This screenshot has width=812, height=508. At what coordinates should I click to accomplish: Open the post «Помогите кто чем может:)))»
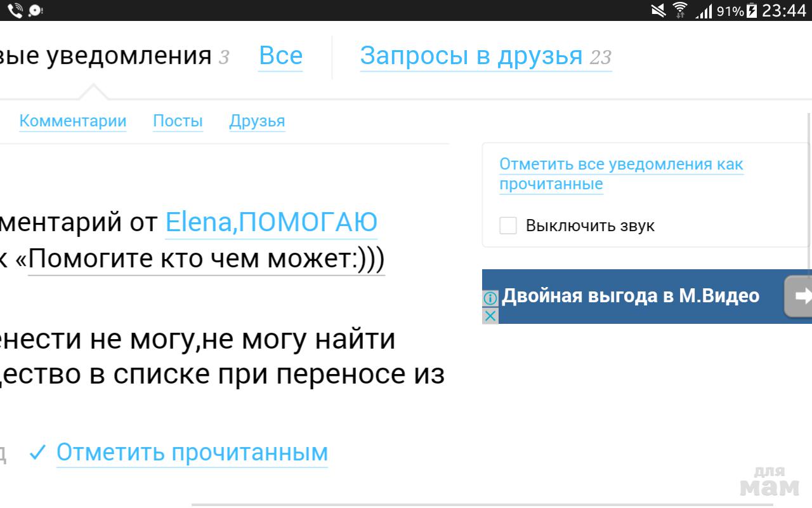pos(206,259)
